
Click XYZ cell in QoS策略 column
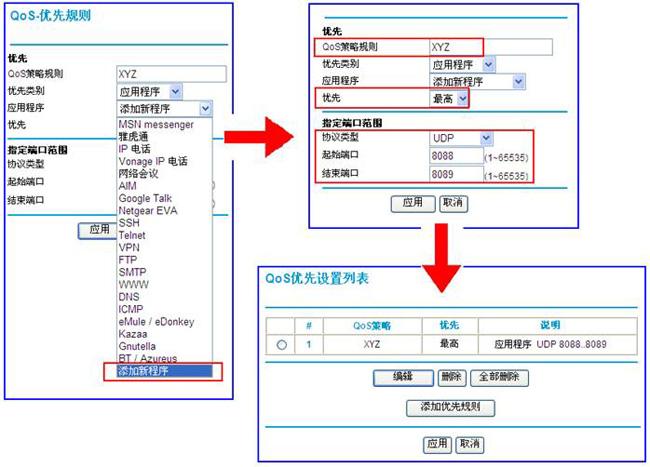(x=372, y=344)
